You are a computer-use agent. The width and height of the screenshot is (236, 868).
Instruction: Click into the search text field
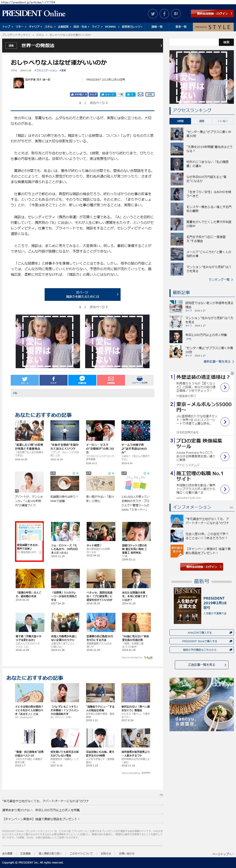coord(194,42)
